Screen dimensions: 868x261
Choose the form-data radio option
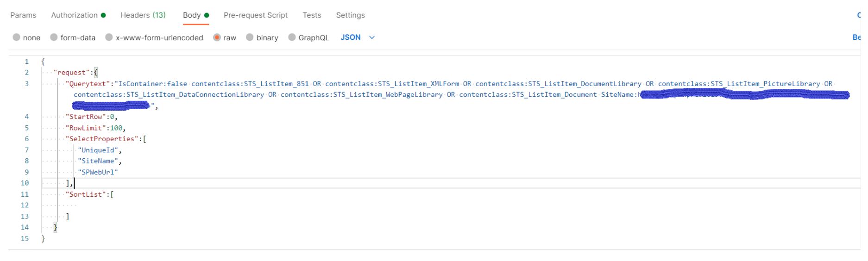tap(54, 37)
